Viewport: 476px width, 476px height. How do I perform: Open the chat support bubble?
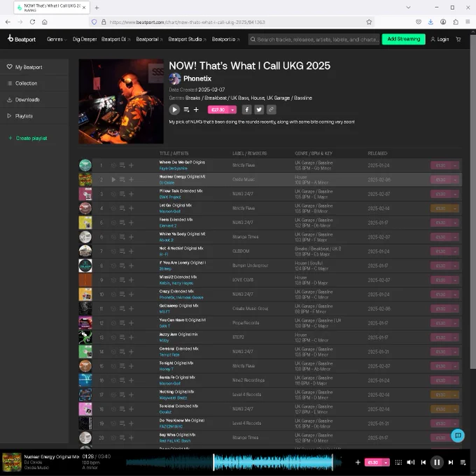pos(458,435)
